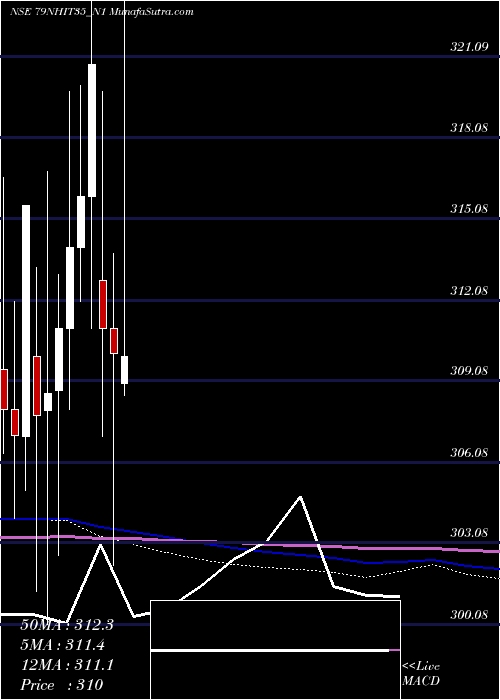Click the tallest white candlestick body

coord(26,321)
